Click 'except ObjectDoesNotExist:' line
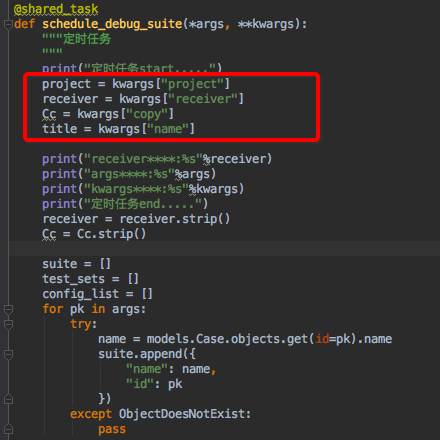The image size is (440, 440). coord(160,414)
